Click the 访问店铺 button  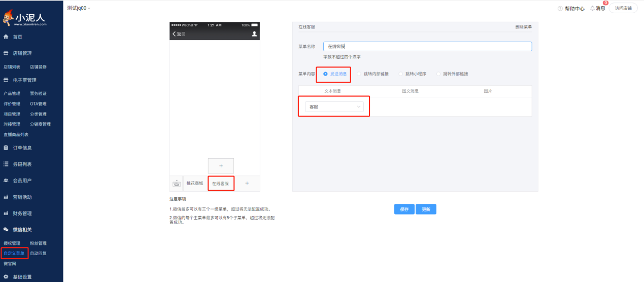tap(623, 8)
